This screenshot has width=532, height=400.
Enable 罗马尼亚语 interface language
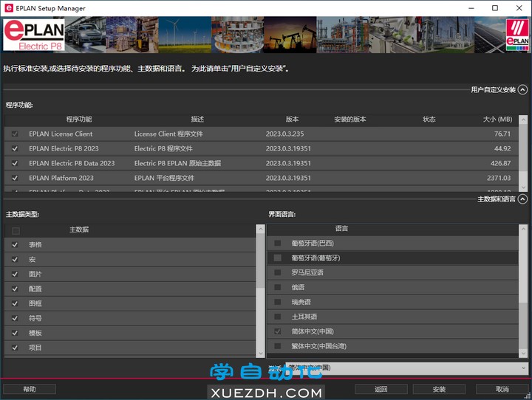pyautogui.click(x=278, y=272)
